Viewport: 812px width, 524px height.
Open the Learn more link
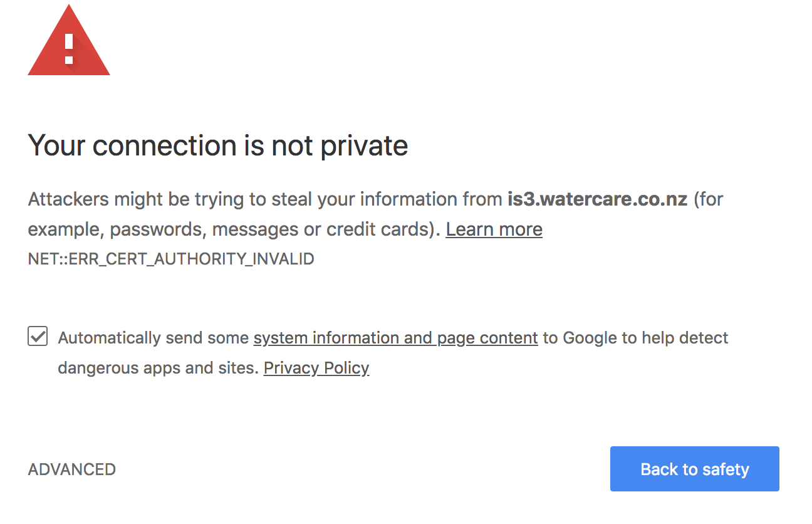point(494,229)
